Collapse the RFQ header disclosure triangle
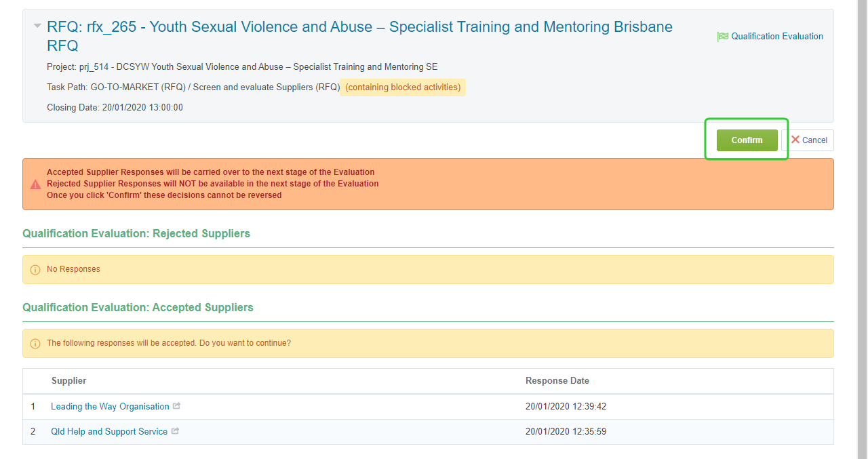 37,26
